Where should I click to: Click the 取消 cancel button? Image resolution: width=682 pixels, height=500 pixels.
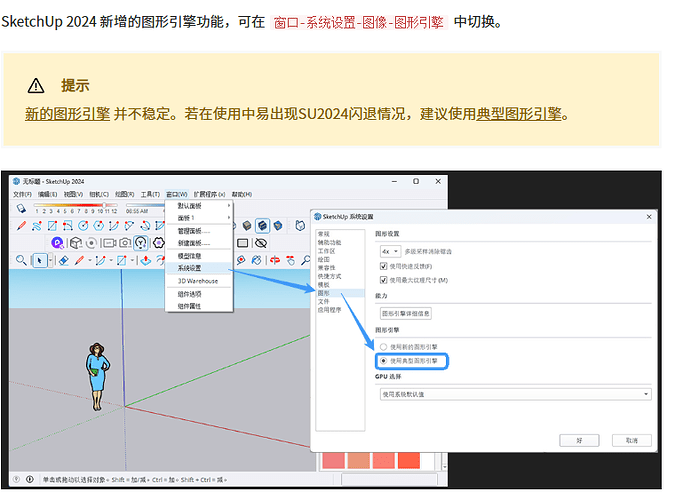pos(632,440)
